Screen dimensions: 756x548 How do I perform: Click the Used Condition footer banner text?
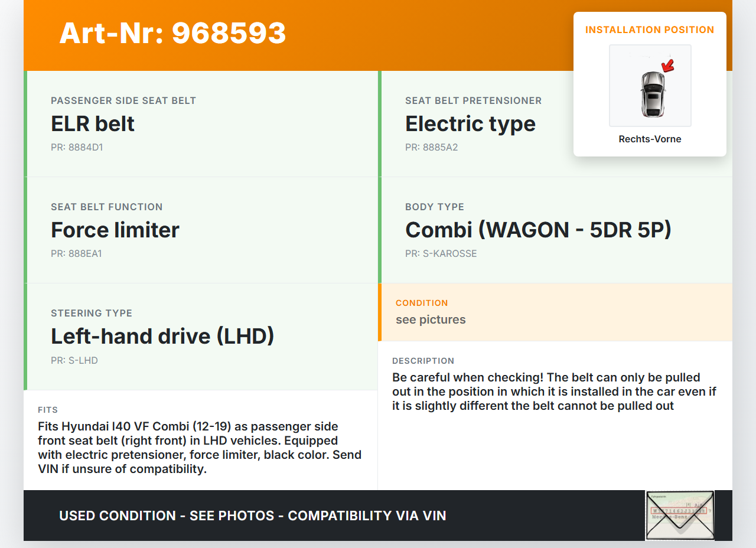pos(252,516)
